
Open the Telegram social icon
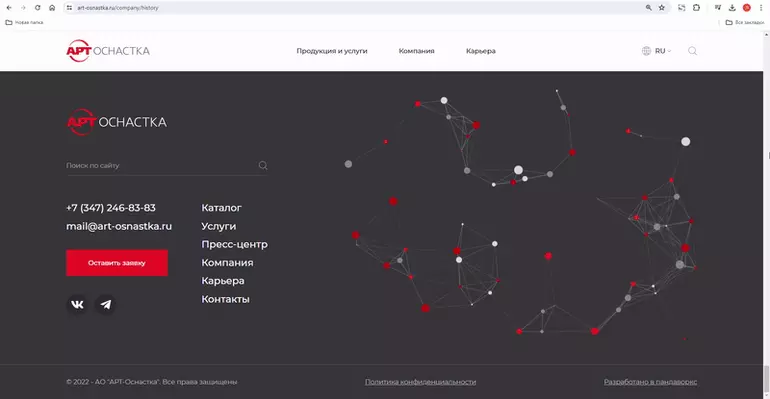[106, 304]
